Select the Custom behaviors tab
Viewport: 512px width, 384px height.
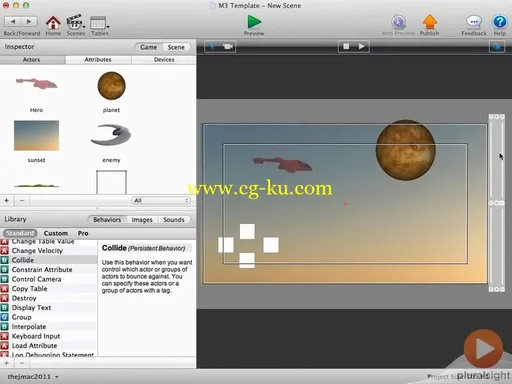coord(56,233)
